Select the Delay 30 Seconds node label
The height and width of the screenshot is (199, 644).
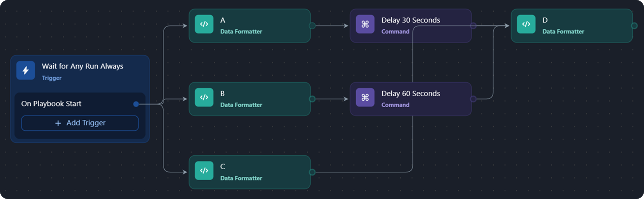click(411, 20)
